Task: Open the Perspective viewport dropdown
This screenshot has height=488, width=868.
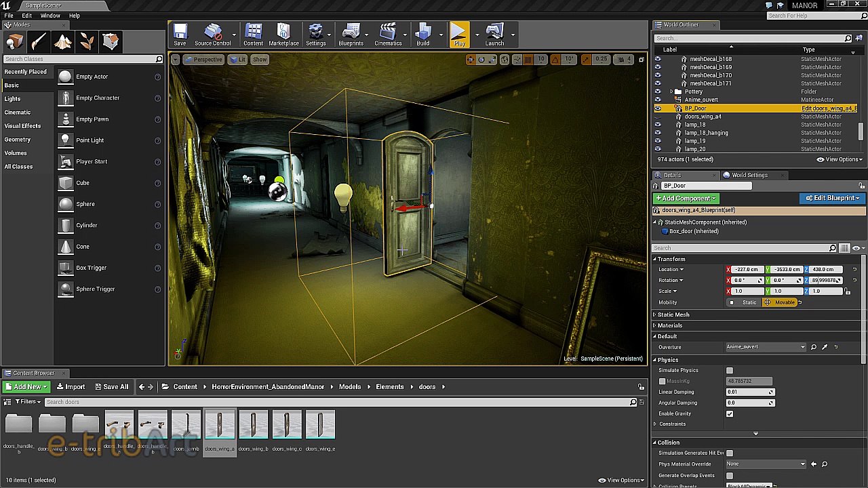Action: [203, 60]
